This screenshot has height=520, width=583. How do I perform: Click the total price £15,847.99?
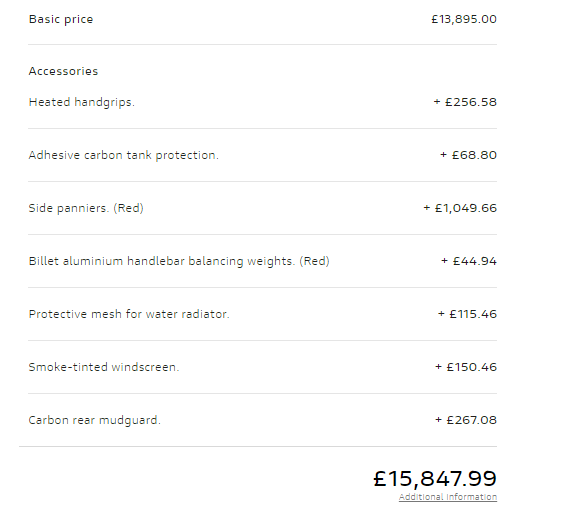tap(435, 478)
